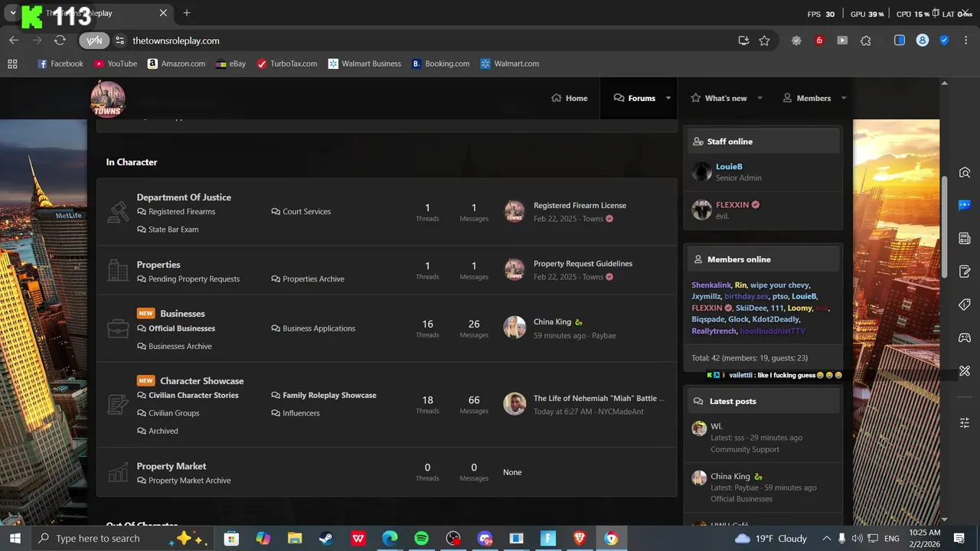The image size is (980, 551).
Task: Open Spotify from the taskbar
Action: point(421,539)
